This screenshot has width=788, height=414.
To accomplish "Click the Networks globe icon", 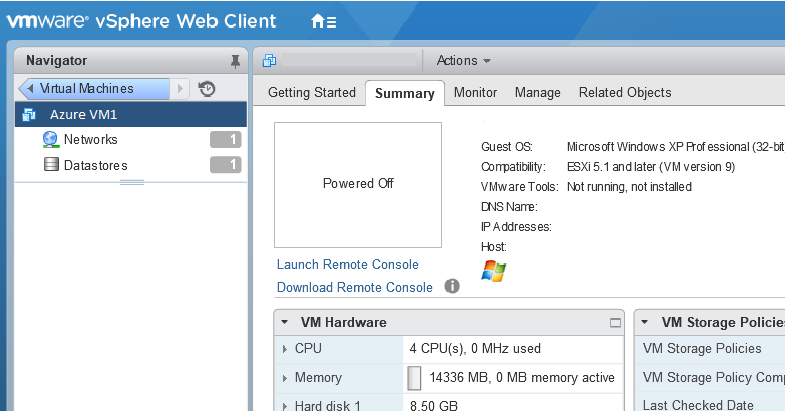I will point(50,140).
